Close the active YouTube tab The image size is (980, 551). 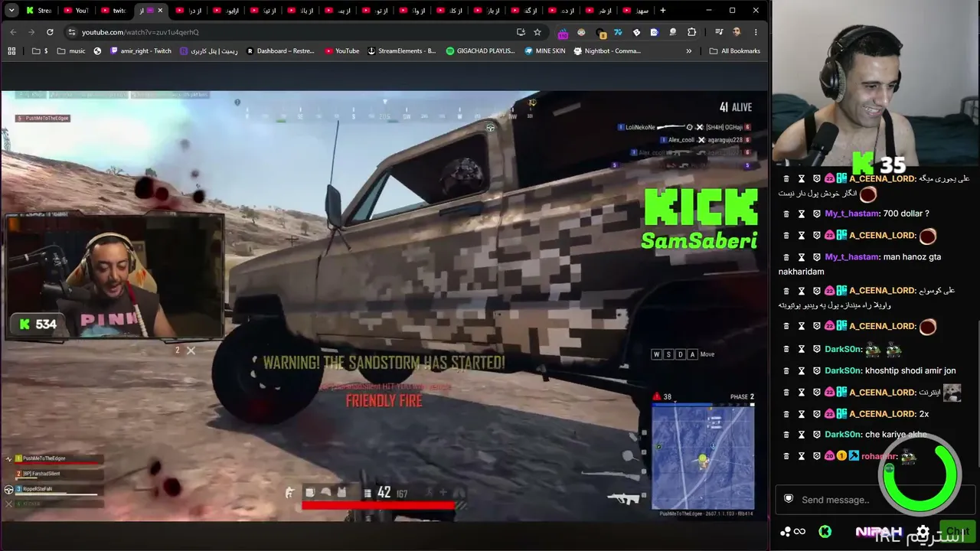tap(160, 11)
